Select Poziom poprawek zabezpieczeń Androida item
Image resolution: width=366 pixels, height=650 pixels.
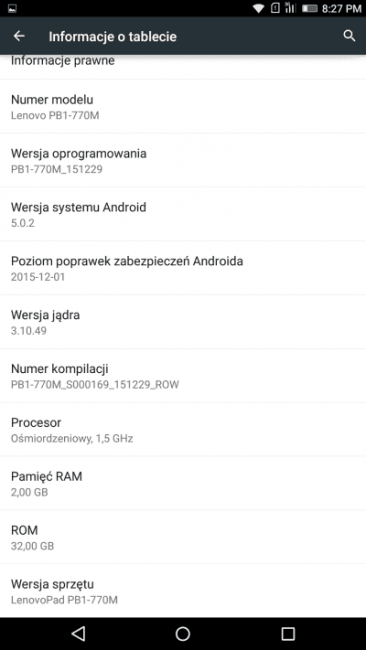[x=183, y=268]
